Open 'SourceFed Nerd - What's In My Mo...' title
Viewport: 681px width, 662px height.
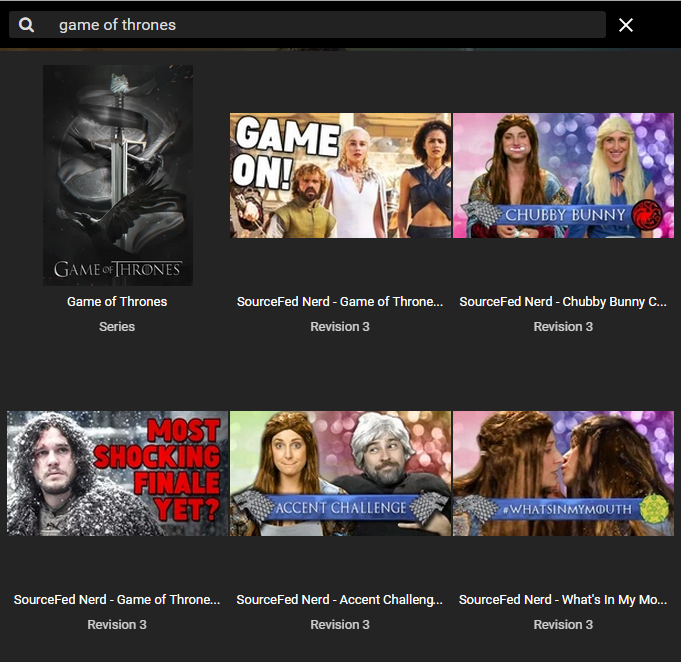563,599
